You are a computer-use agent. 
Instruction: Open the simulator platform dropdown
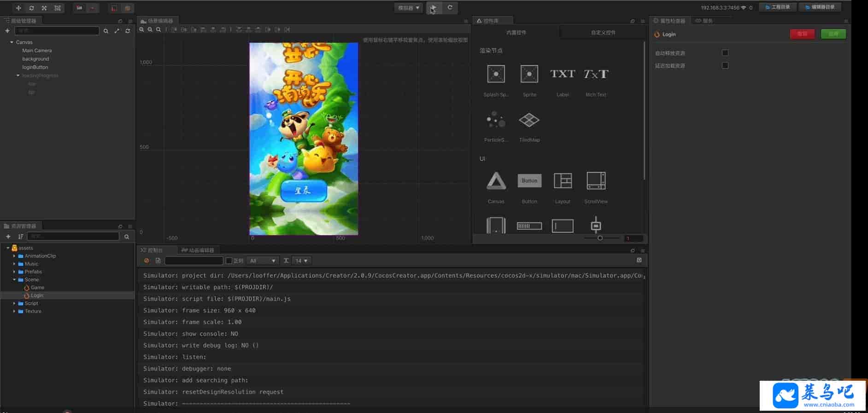click(408, 8)
